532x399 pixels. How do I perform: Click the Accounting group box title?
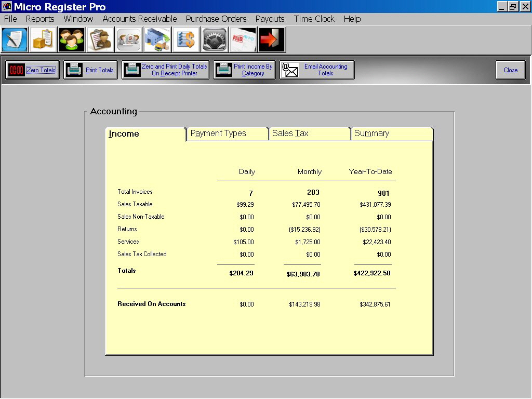point(114,111)
